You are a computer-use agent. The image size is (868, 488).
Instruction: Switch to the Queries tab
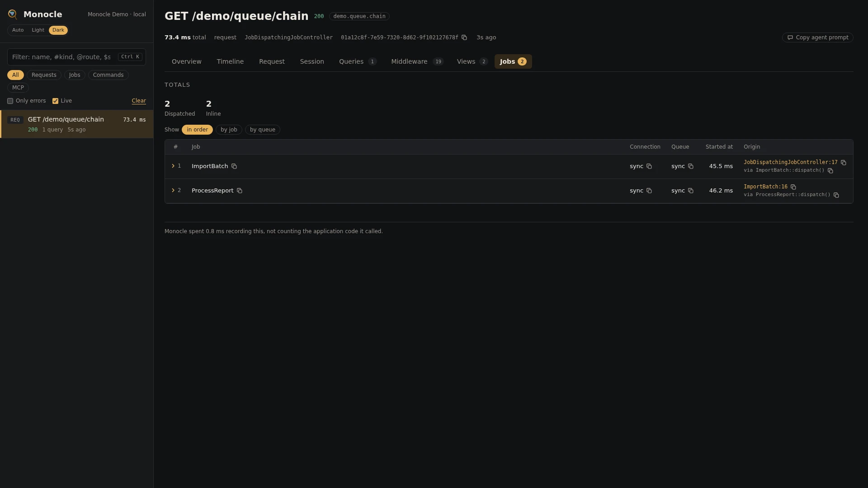pyautogui.click(x=358, y=61)
